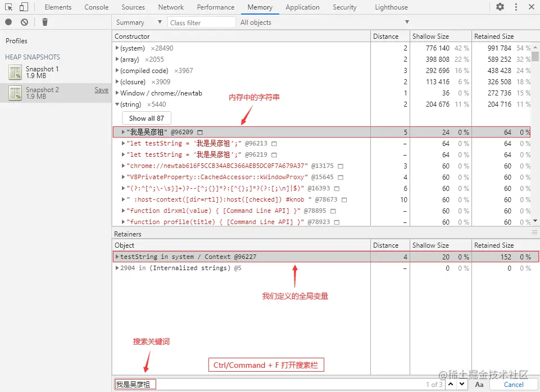Expand the 2904 in (Internalized strings) retainer
540x392 pixels.
(x=117, y=268)
